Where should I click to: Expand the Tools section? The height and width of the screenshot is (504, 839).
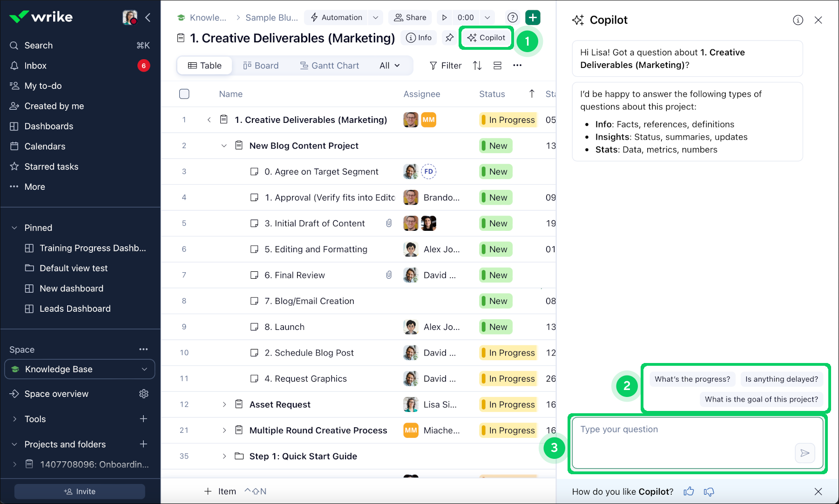tap(14, 419)
